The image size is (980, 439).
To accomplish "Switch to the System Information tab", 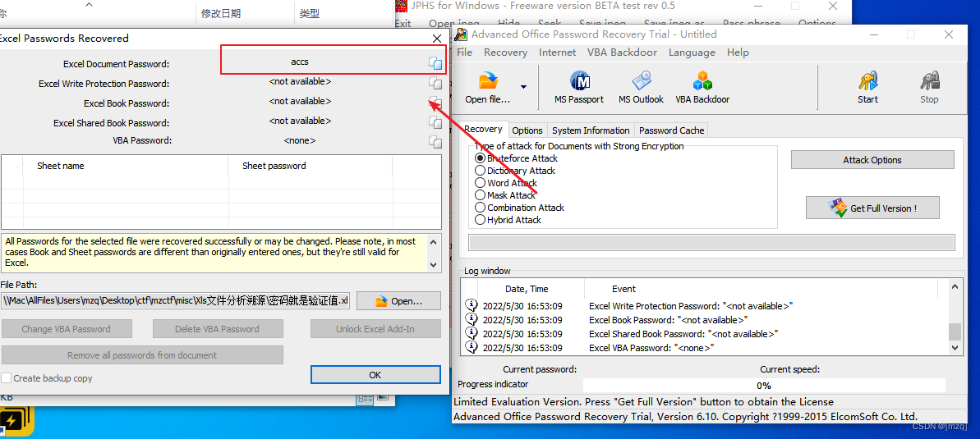I will 591,130.
